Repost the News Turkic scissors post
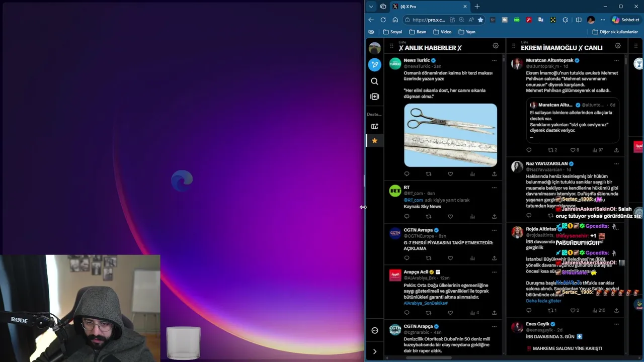The image size is (644, 362). pyautogui.click(x=429, y=174)
